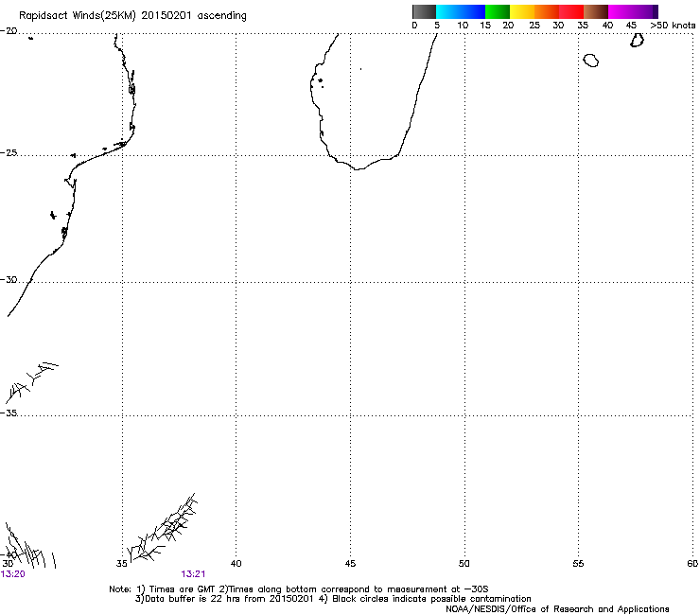Select the red 30–35 knot legend color
The height and width of the screenshot is (615, 700).
click(571, 11)
